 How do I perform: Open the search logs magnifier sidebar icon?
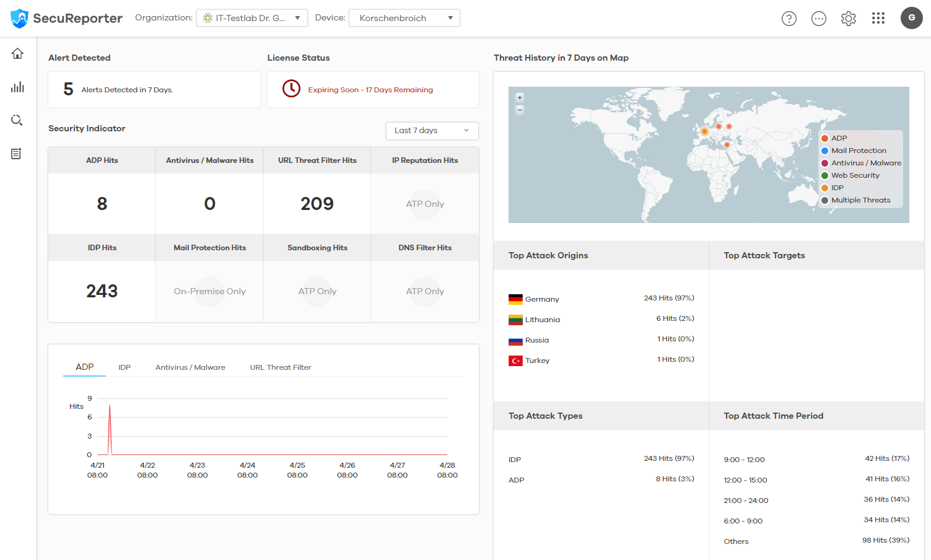[x=17, y=120]
